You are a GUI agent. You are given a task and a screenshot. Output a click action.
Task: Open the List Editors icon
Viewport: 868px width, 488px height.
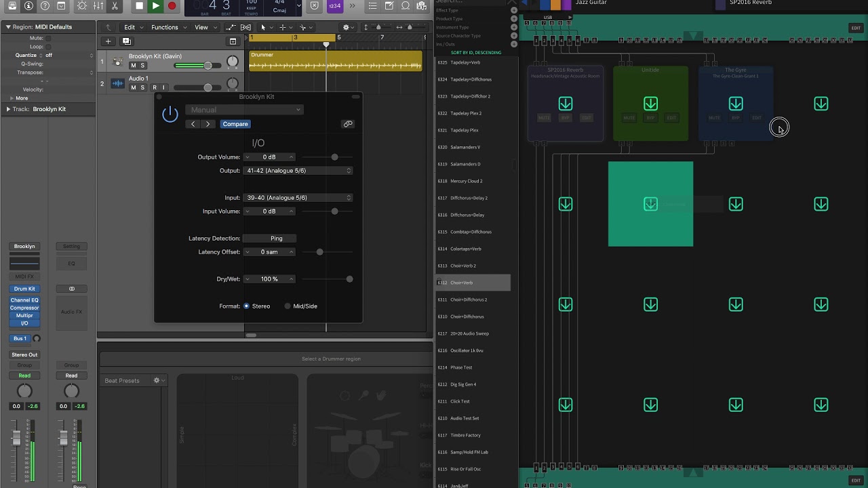pyautogui.click(x=372, y=6)
